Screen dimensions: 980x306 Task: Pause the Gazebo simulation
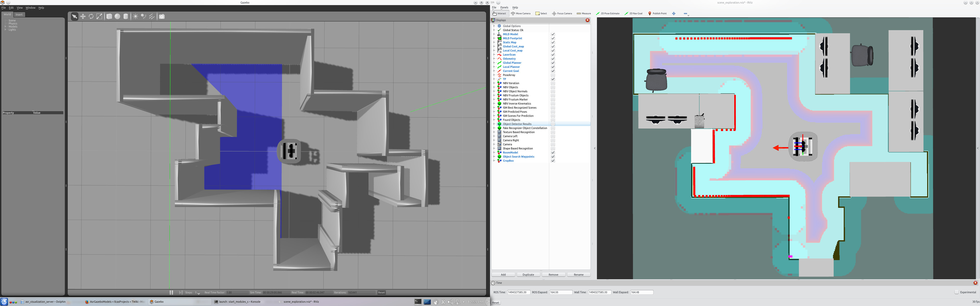point(171,292)
